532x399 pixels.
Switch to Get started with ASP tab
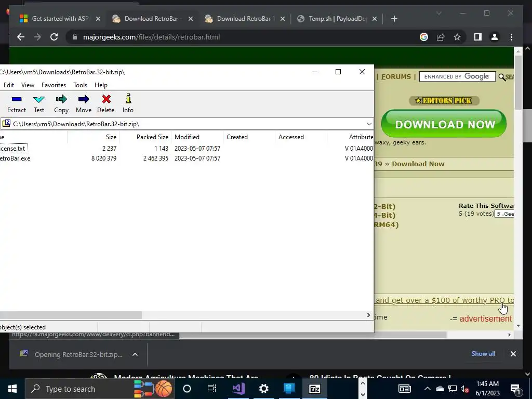pyautogui.click(x=60, y=19)
